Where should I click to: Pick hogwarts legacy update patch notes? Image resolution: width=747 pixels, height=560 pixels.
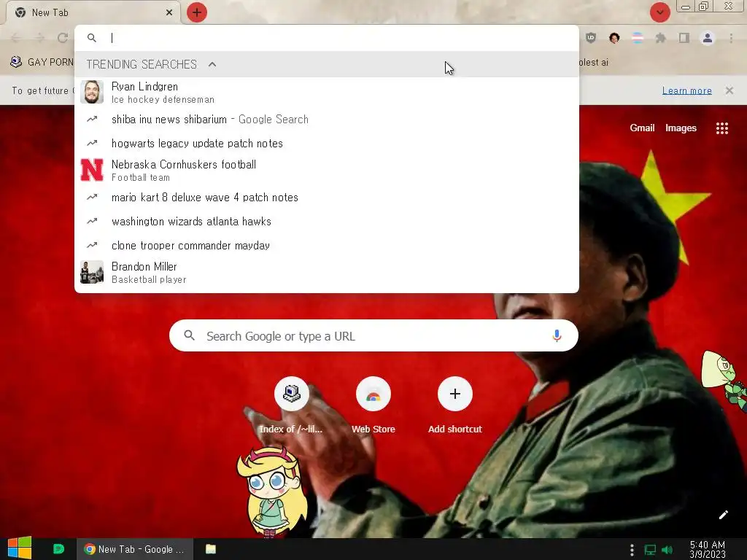coord(327,144)
